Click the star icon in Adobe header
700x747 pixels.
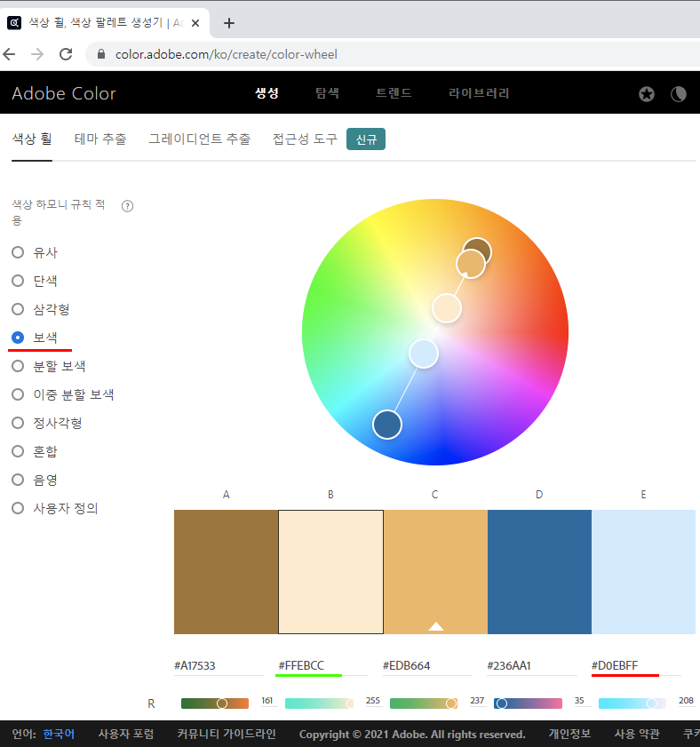(647, 94)
